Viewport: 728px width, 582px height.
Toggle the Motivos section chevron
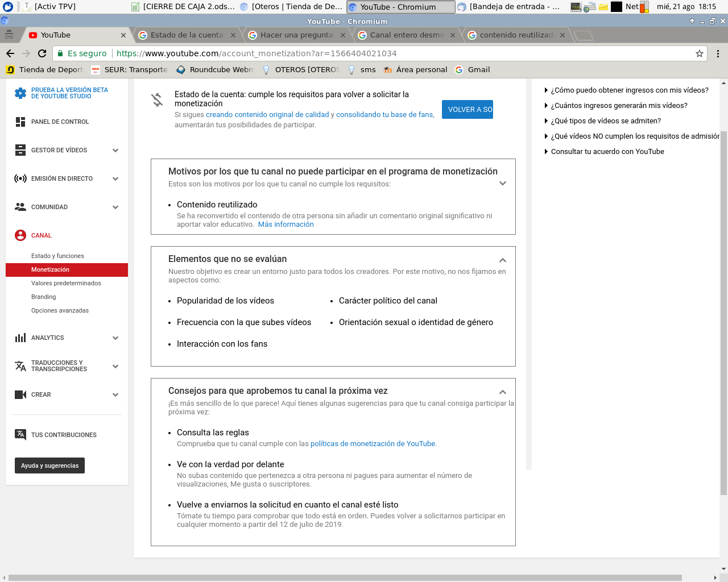503,183
